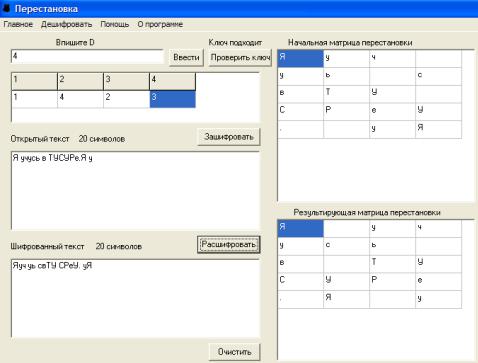Click the Расшифровать button
This screenshot has height=363, width=478.
click(229, 245)
